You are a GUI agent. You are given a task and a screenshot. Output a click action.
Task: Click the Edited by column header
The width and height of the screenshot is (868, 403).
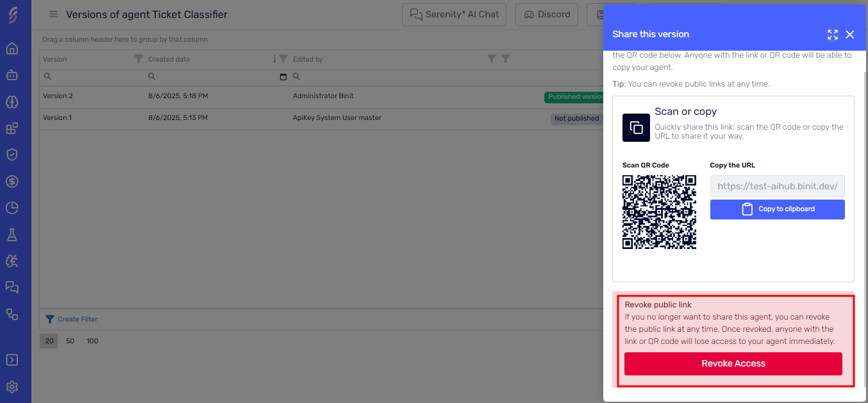(x=308, y=59)
